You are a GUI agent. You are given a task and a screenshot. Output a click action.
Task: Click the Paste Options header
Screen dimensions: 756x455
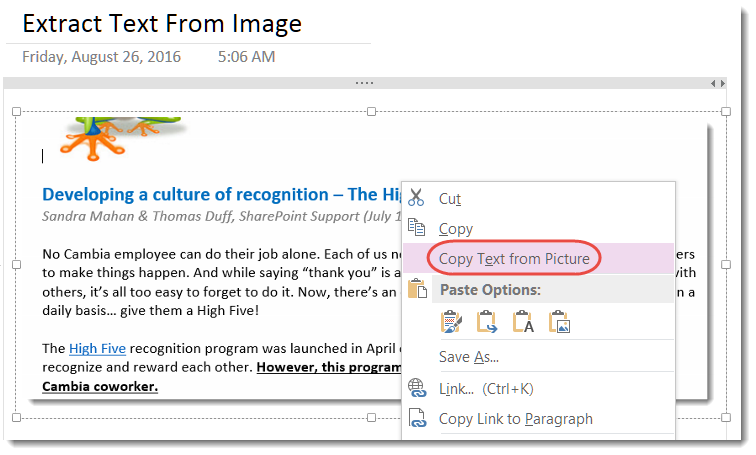pos(490,290)
